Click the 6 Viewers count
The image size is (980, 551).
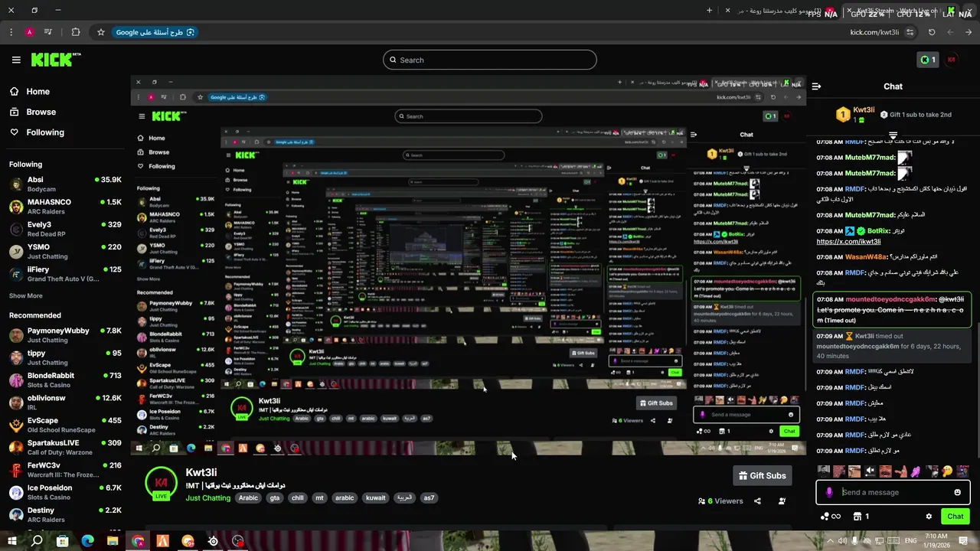(x=720, y=501)
